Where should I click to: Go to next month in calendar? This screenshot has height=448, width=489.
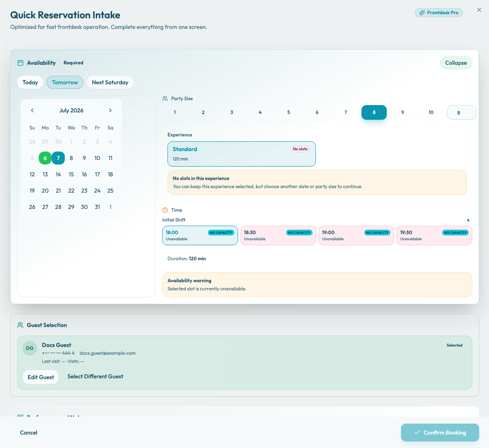coord(110,110)
